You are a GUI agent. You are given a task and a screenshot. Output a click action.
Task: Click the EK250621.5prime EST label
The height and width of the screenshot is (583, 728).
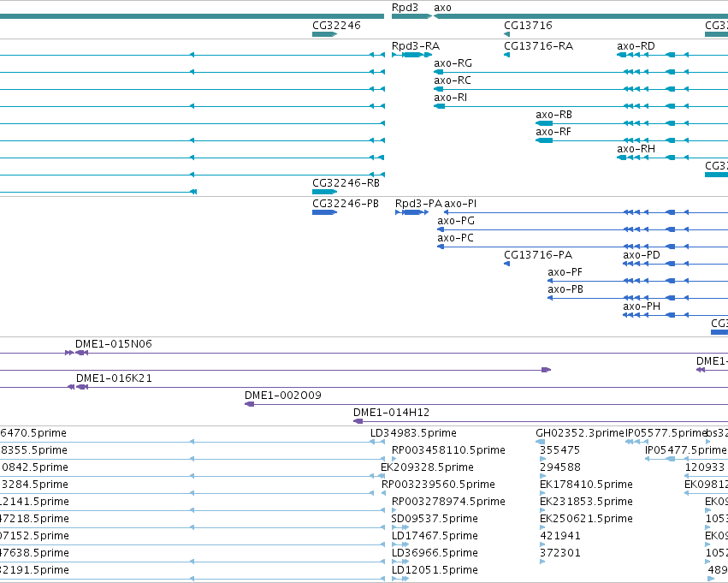[586, 519]
